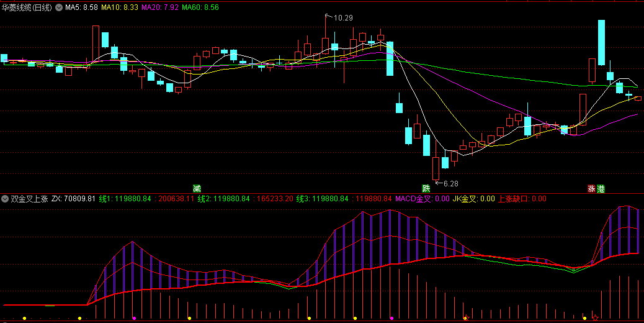Select the MA60: 8.56 indicator label
The height and width of the screenshot is (323, 644).
pyautogui.click(x=200, y=7)
